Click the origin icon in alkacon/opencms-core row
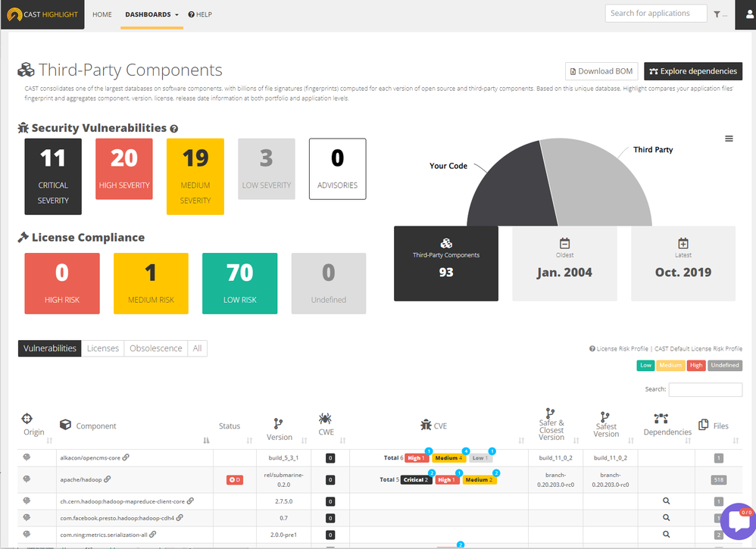 [x=27, y=457]
